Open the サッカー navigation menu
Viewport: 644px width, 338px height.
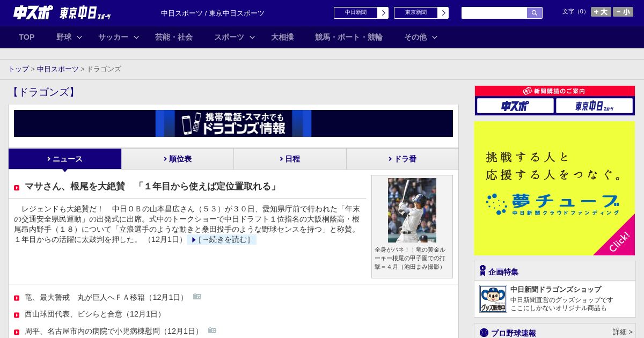click(113, 37)
